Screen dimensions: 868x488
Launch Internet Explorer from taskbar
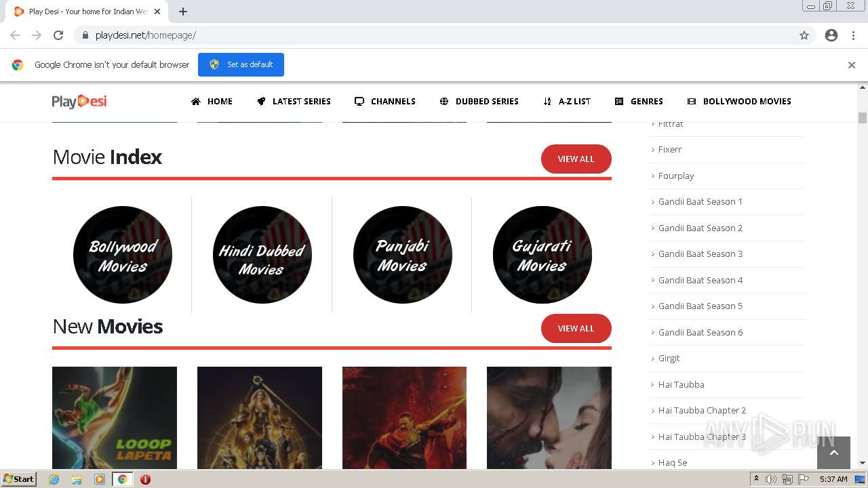[x=54, y=479]
